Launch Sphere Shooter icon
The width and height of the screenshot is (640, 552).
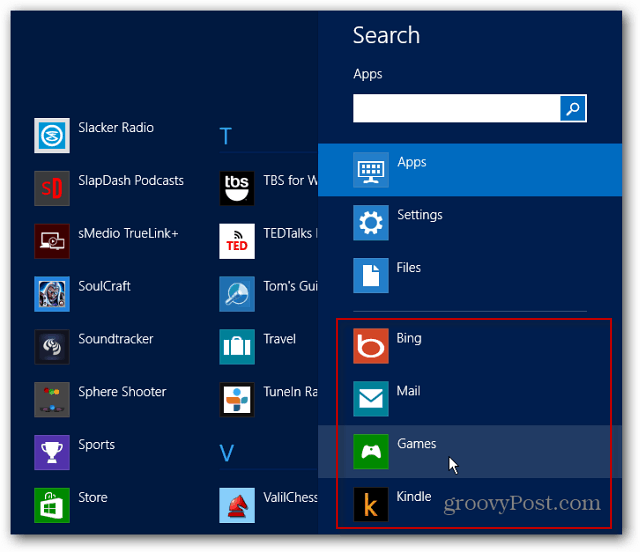coord(52,399)
